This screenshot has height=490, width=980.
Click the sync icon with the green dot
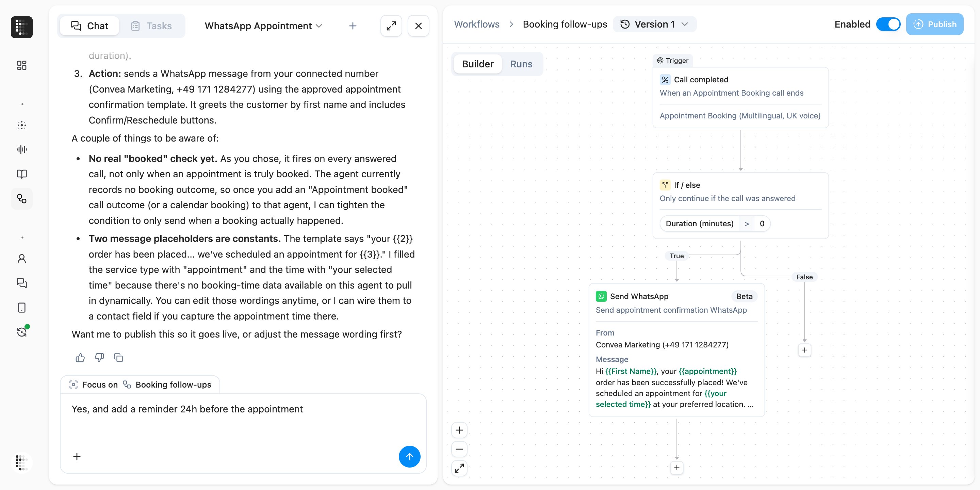pyautogui.click(x=22, y=332)
